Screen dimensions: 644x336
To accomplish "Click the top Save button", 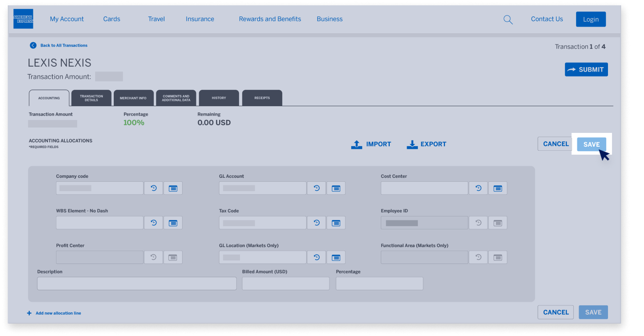I will (x=591, y=144).
